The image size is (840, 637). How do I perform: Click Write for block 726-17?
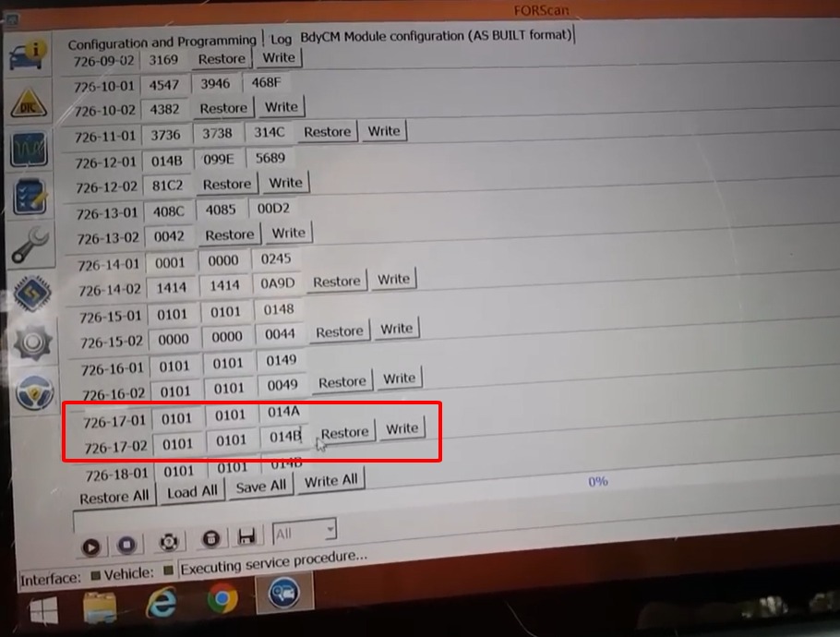[402, 428]
